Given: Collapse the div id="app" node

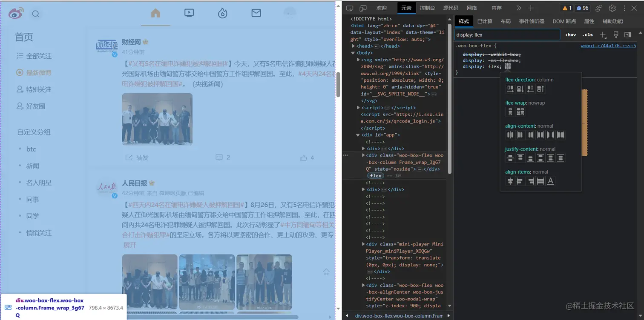Looking at the screenshot, I should coord(358,135).
